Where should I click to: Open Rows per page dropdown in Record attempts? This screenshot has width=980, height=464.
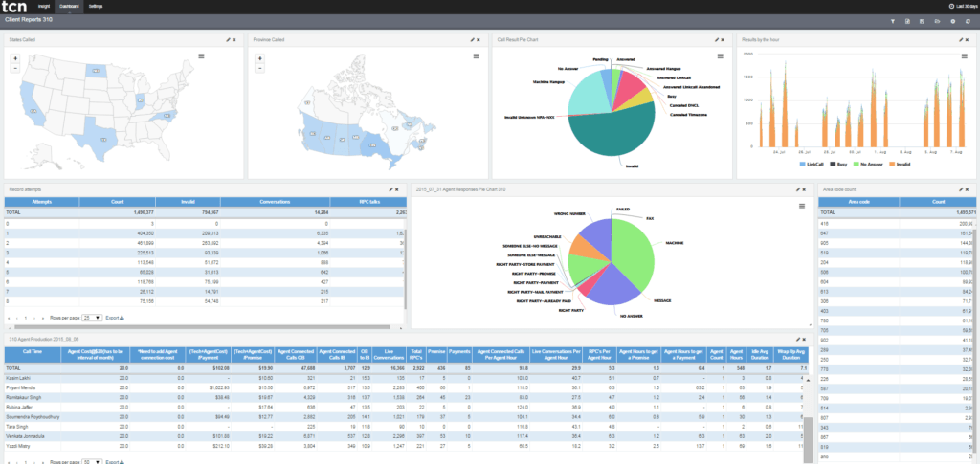[93, 318]
